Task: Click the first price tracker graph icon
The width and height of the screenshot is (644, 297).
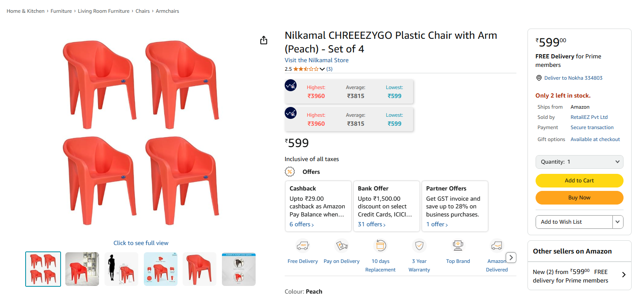Action: pos(291,85)
